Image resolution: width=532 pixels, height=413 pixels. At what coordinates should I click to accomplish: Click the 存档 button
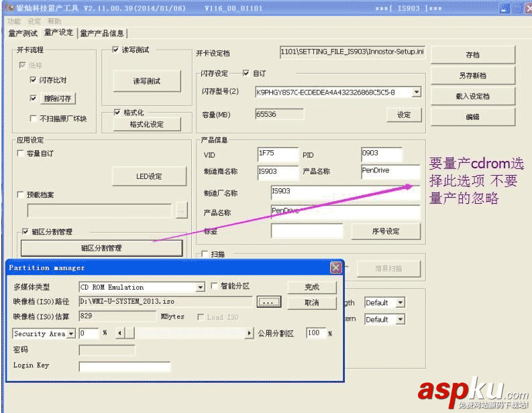tap(472, 55)
